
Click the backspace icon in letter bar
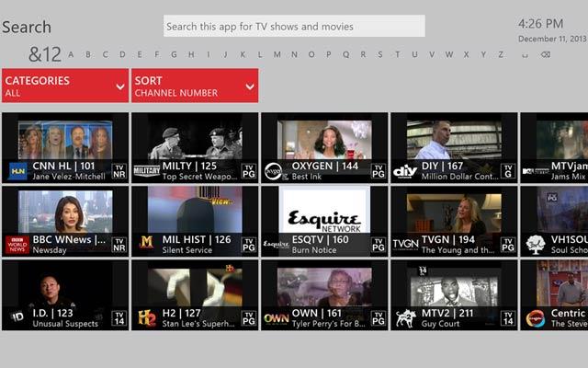[546, 54]
